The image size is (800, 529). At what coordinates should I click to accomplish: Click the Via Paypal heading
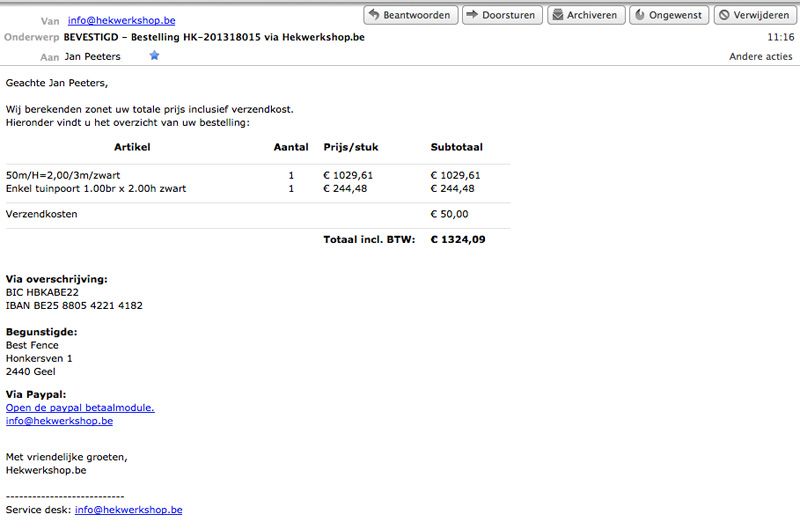click(36, 394)
